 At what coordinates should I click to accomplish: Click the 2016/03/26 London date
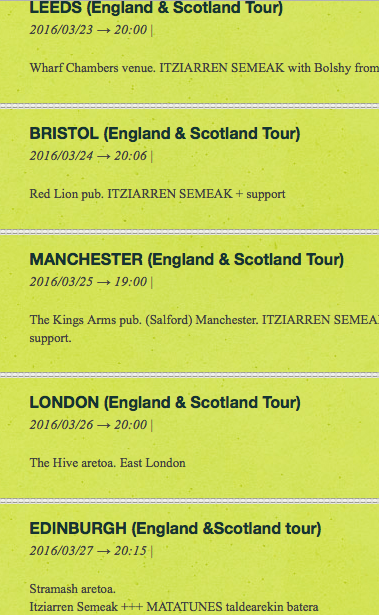[x=62, y=425]
